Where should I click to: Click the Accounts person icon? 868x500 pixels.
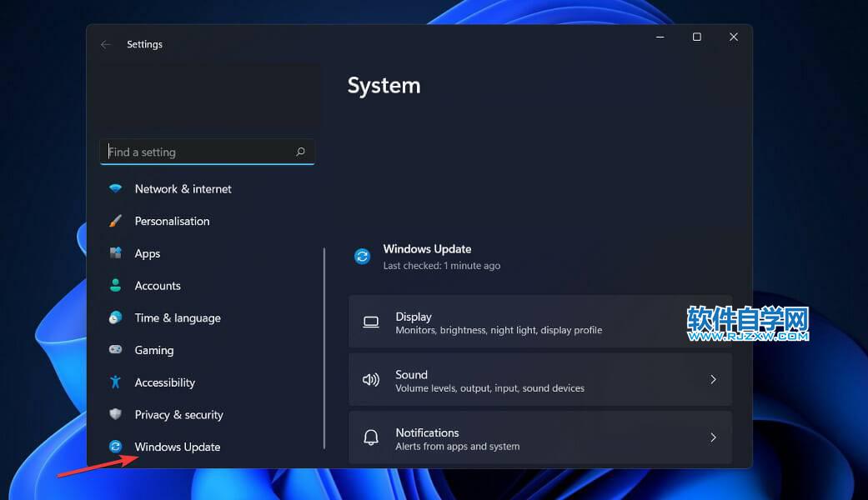click(115, 285)
